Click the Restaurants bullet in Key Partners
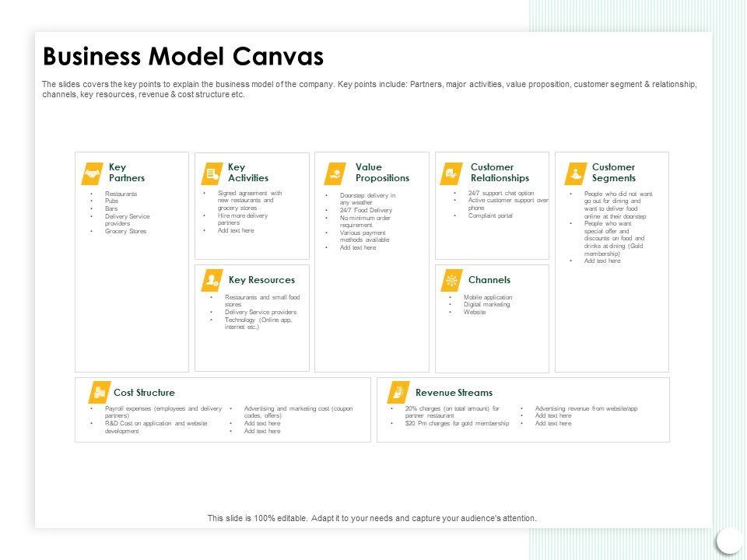Image resolution: width=747 pixels, height=560 pixels. pyautogui.click(x=121, y=194)
